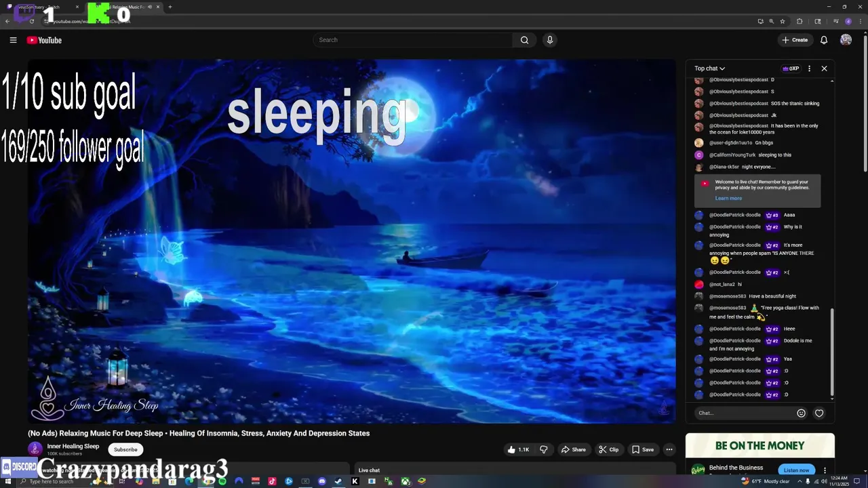Open the Inner Healing Sleep channel name

tap(73, 446)
